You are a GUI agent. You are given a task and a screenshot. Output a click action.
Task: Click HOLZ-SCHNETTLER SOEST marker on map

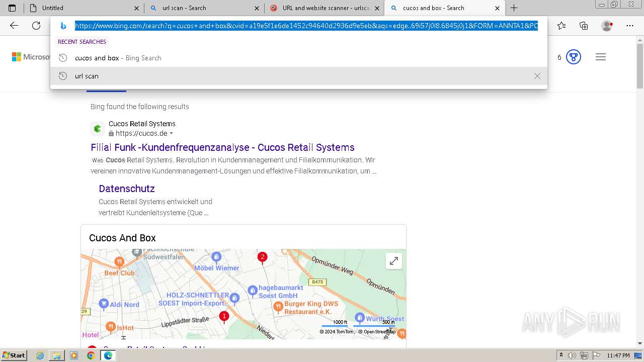234,300
